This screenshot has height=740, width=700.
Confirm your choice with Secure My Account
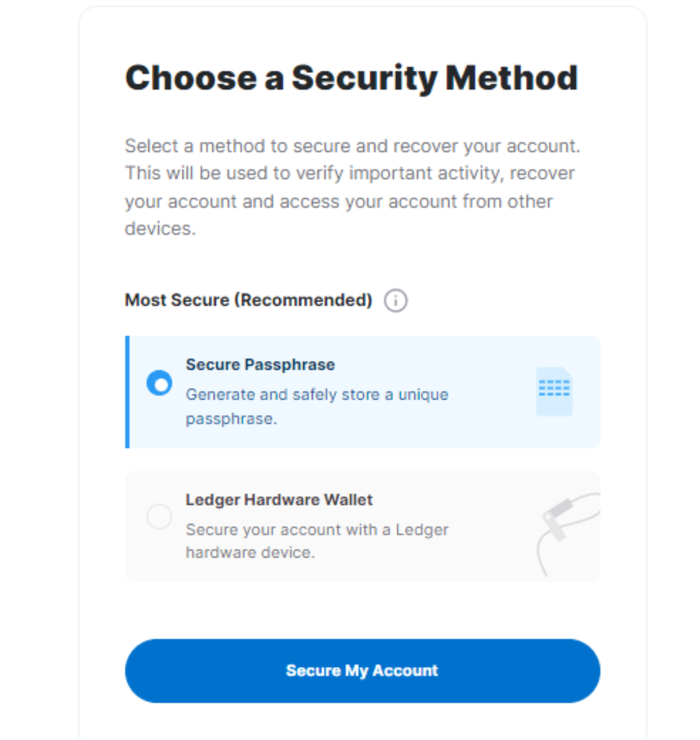[362, 671]
